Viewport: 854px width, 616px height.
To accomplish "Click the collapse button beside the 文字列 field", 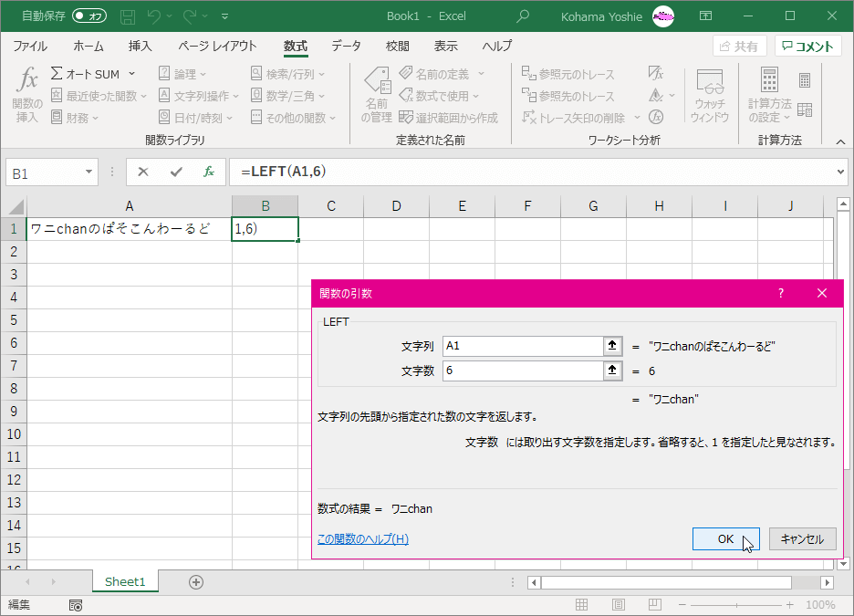I will [x=611, y=346].
